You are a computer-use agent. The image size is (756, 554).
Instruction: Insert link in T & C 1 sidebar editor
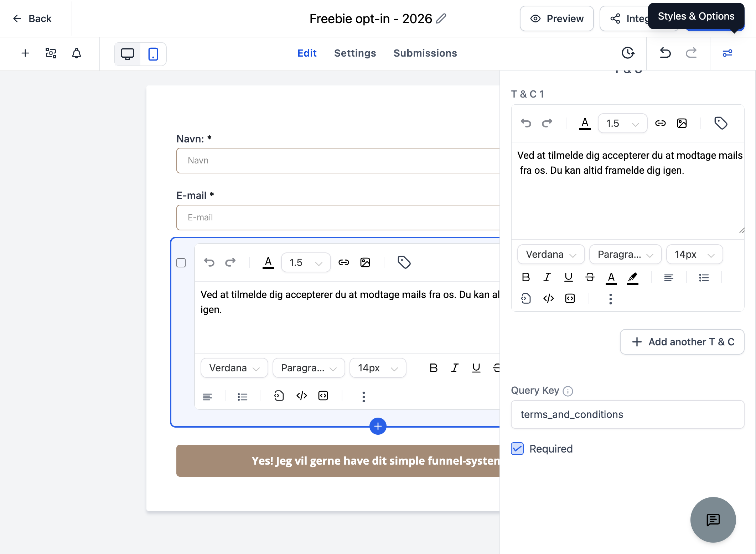[661, 123]
